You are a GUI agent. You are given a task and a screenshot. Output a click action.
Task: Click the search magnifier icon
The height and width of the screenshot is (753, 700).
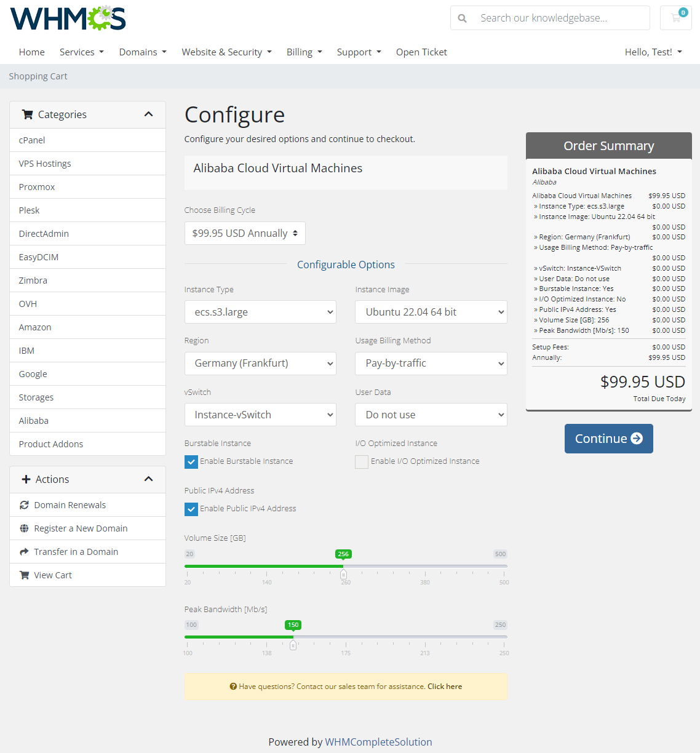click(x=463, y=18)
